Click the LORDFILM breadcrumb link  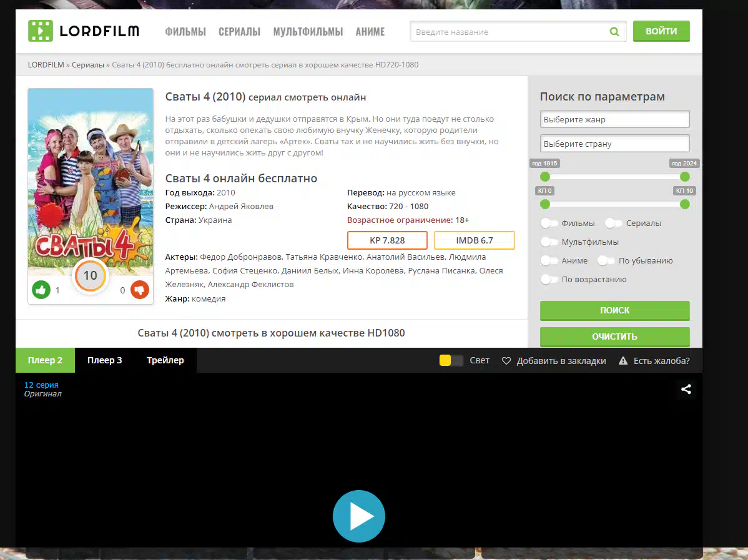(46, 65)
